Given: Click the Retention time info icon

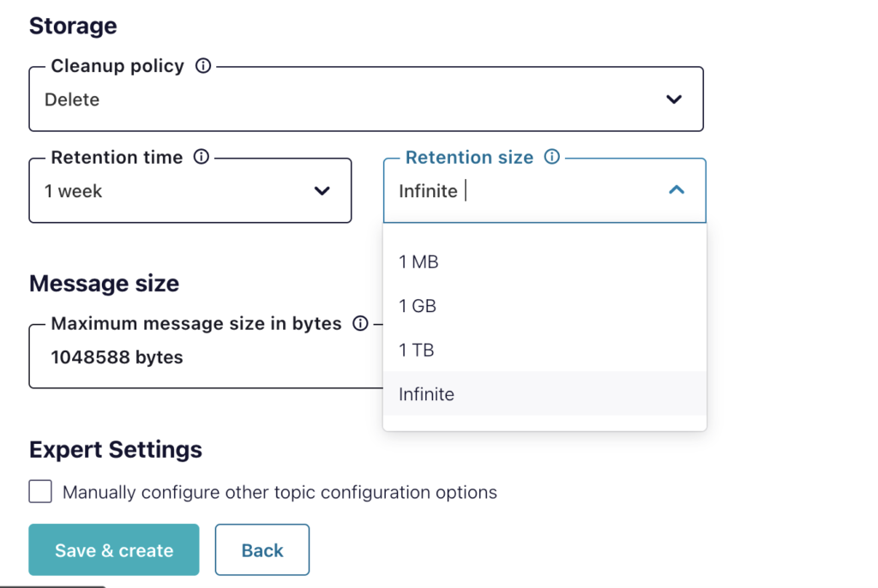Looking at the screenshot, I should (201, 158).
